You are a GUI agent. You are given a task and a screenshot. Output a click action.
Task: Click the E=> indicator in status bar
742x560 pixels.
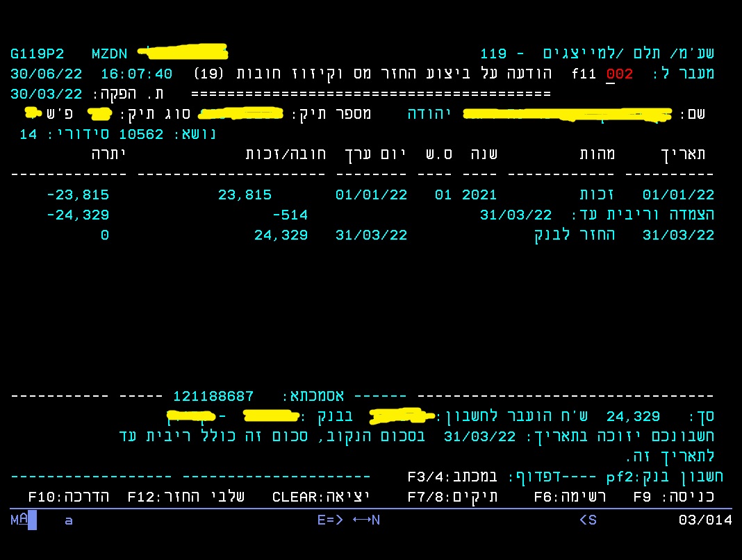point(330,520)
